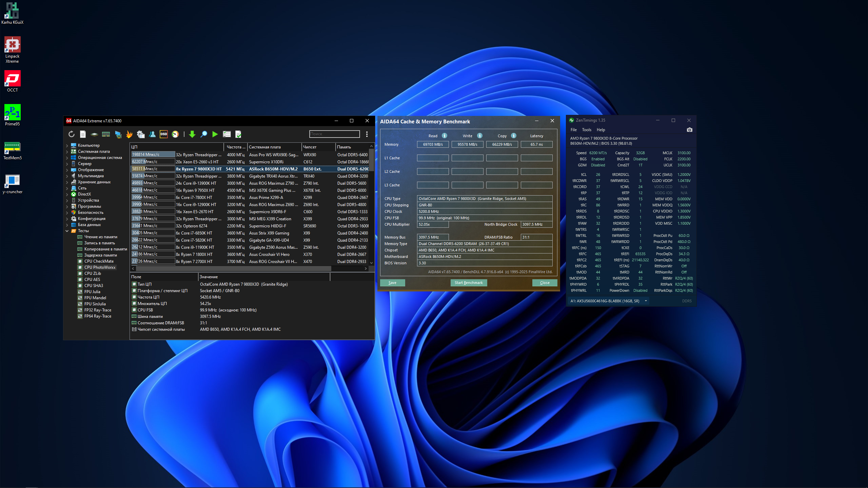868x488 pixels.
Task: Click the OSD panel toolbar icon
Action: (x=164, y=134)
